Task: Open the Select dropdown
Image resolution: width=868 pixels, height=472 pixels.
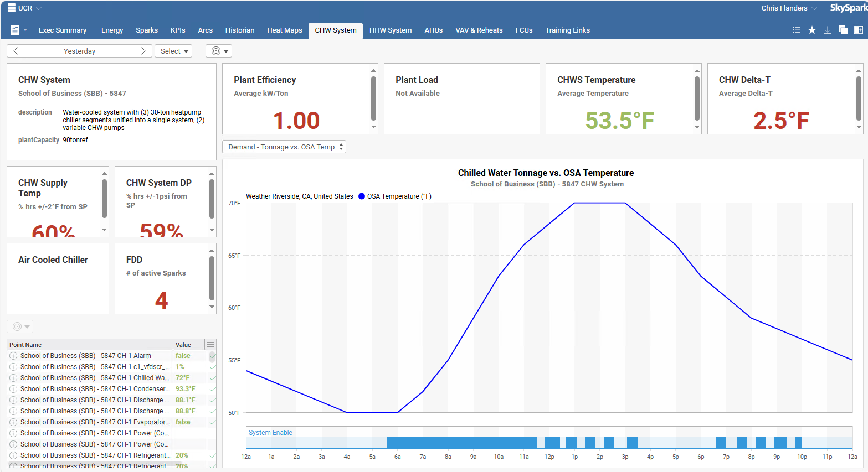Action: pos(173,51)
